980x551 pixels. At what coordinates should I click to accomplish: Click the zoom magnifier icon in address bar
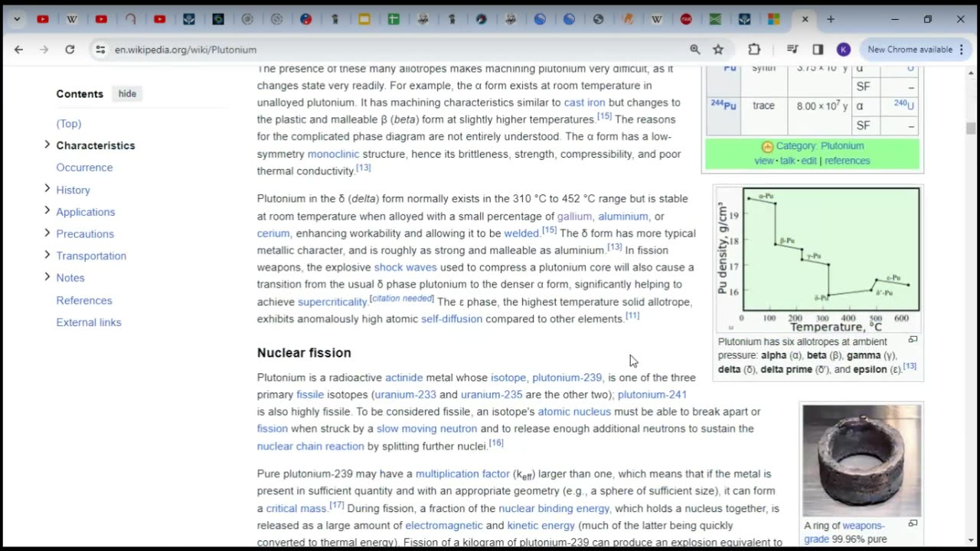click(x=694, y=49)
